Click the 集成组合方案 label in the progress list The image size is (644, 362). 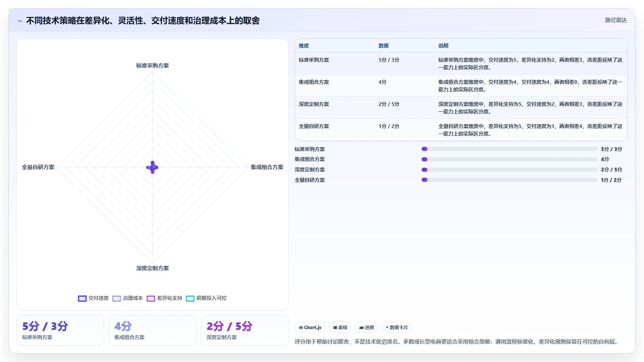pos(310,159)
